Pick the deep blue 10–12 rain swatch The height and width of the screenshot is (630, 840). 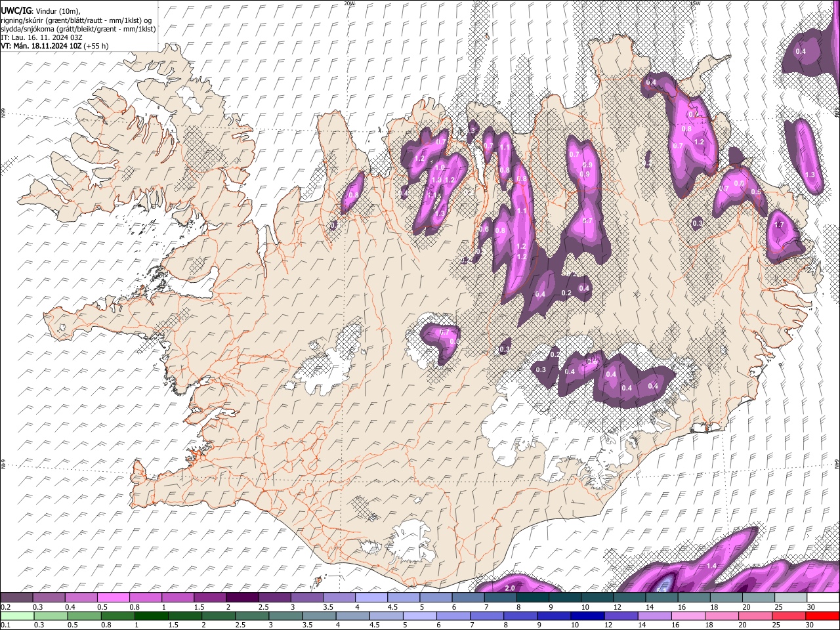[x=587, y=616]
